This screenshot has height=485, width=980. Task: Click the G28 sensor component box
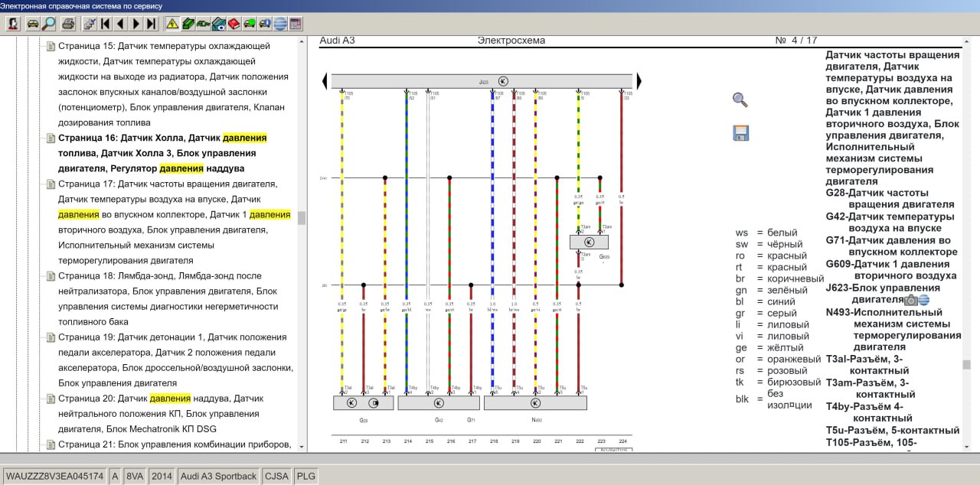(363, 402)
